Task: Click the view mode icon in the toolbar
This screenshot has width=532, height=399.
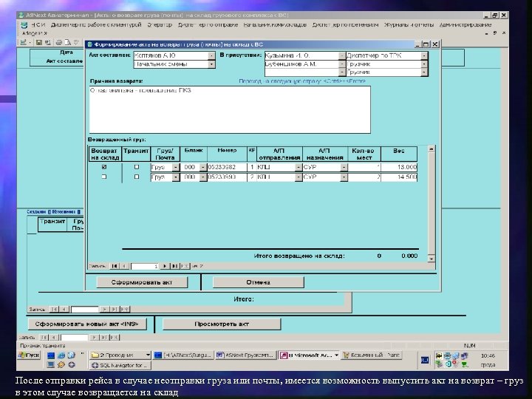Action: point(24,42)
